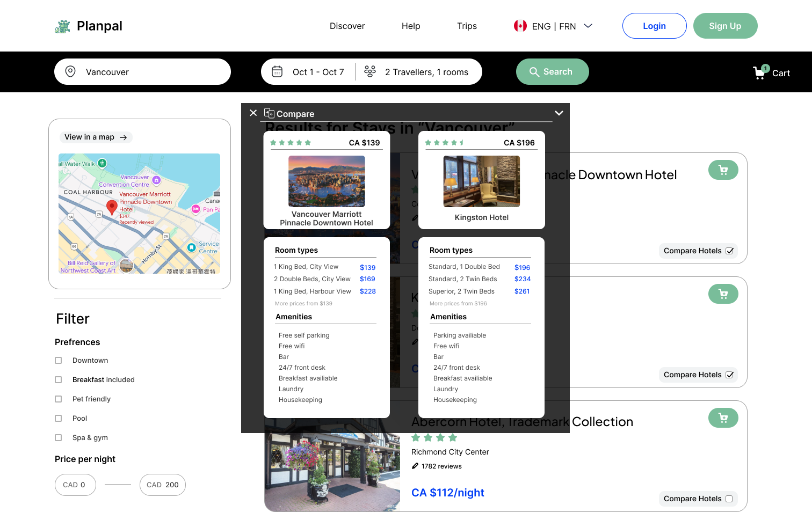Select Trips in the top navigation
Viewport: 812px width, 527px height.
tap(467, 25)
